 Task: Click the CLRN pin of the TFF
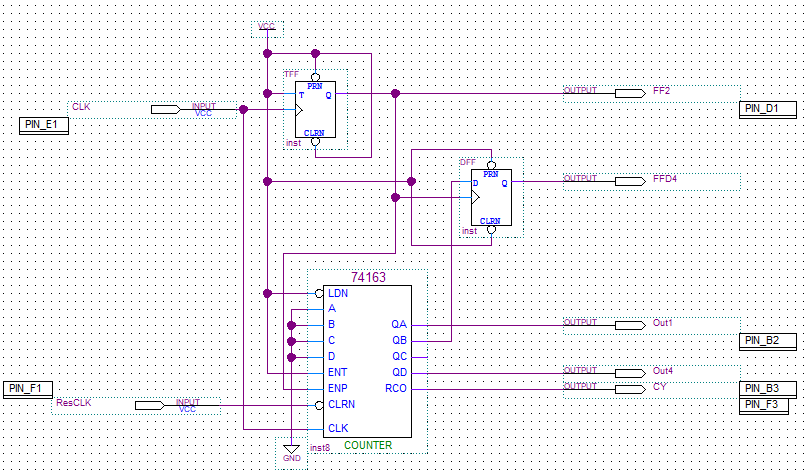(x=314, y=133)
